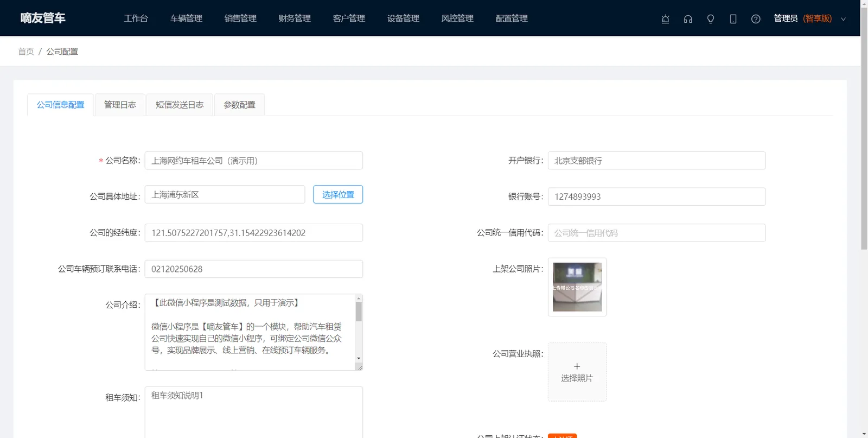Switch to the 管理日志 tab

[x=120, y=105]
